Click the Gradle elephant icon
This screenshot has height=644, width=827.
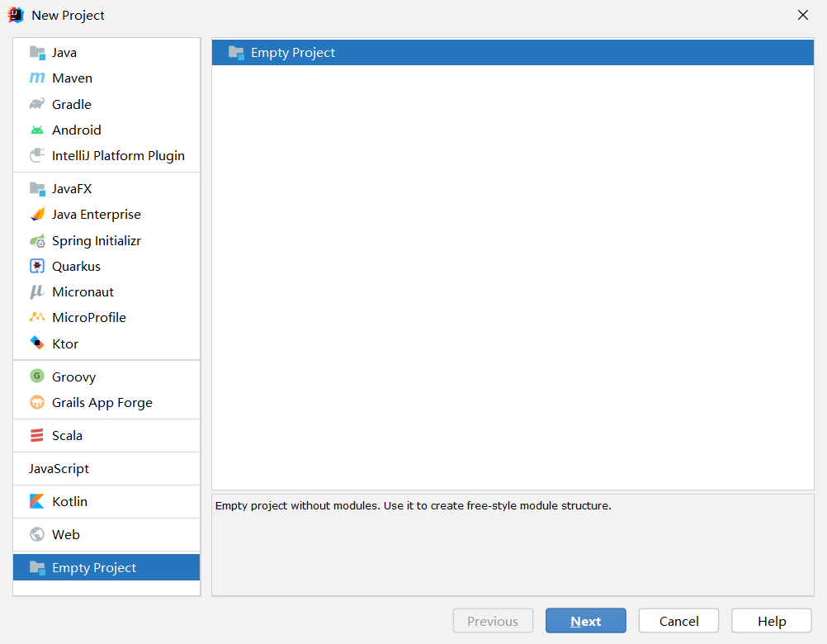(37, 104)
